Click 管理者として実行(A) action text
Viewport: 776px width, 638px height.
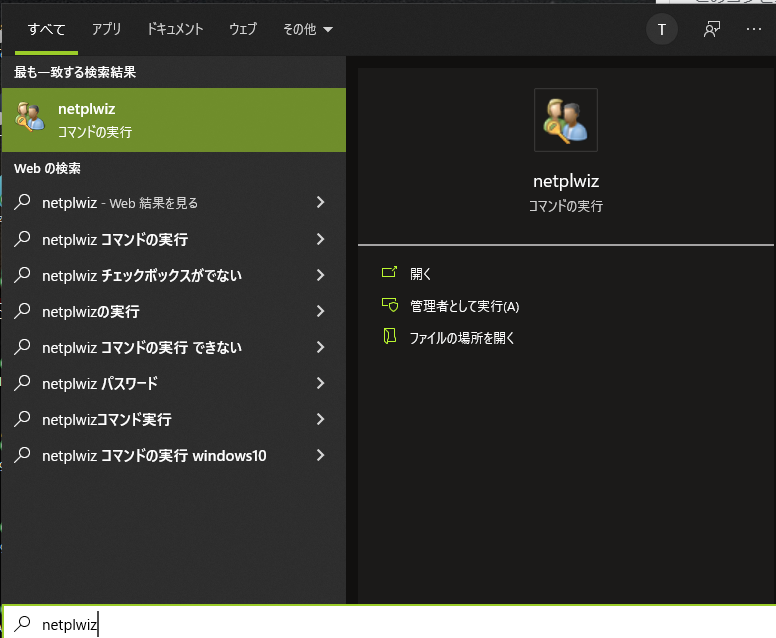tap(464, 306)
